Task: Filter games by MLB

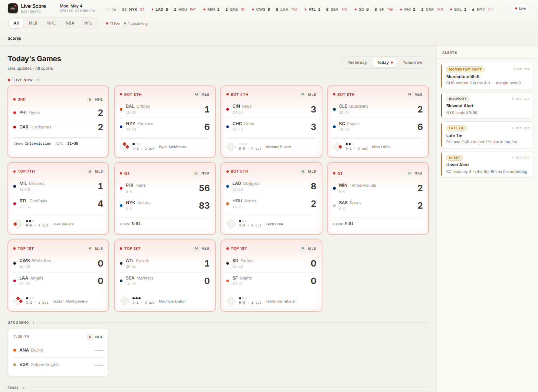Action: click(33, 23)
